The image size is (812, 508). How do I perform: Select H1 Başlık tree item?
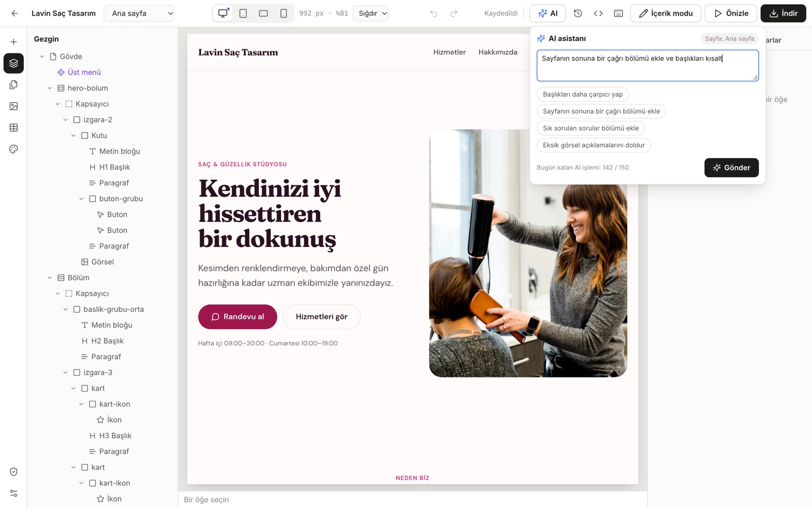pos(115,167)
